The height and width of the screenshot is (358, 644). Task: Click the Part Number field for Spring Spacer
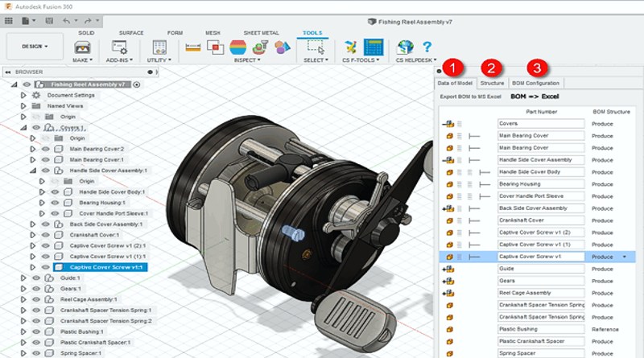541,353
